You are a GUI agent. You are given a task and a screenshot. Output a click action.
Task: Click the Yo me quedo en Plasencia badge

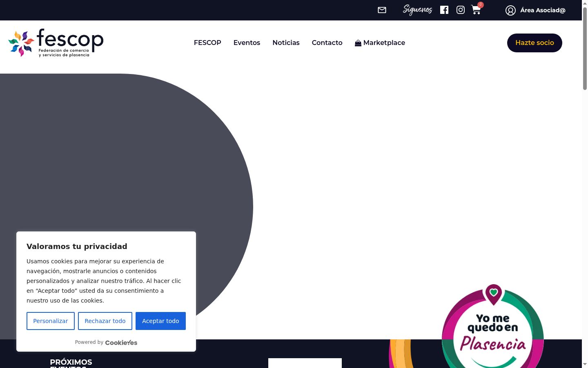[493, 326]
